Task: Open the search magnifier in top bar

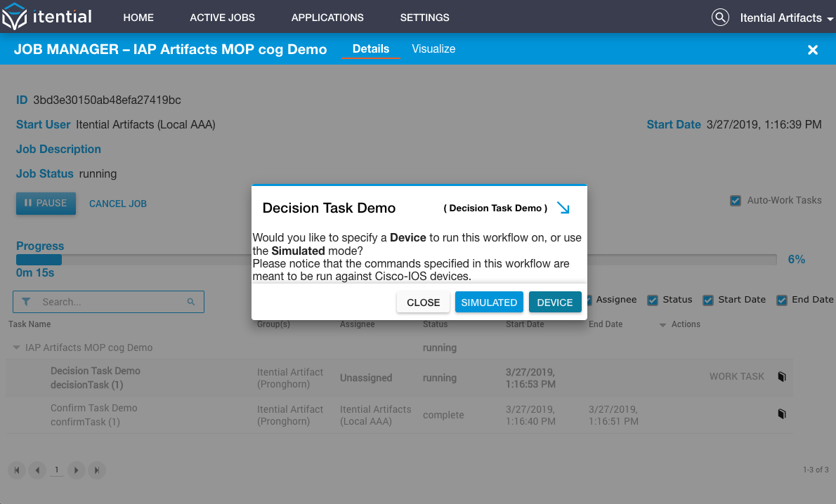Action: tap(720, 18)
